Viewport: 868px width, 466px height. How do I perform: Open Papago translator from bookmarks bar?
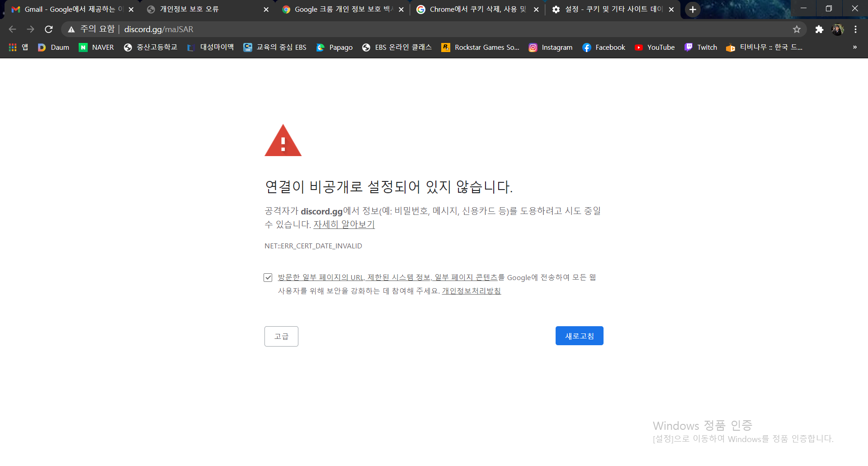coord(335,47)
